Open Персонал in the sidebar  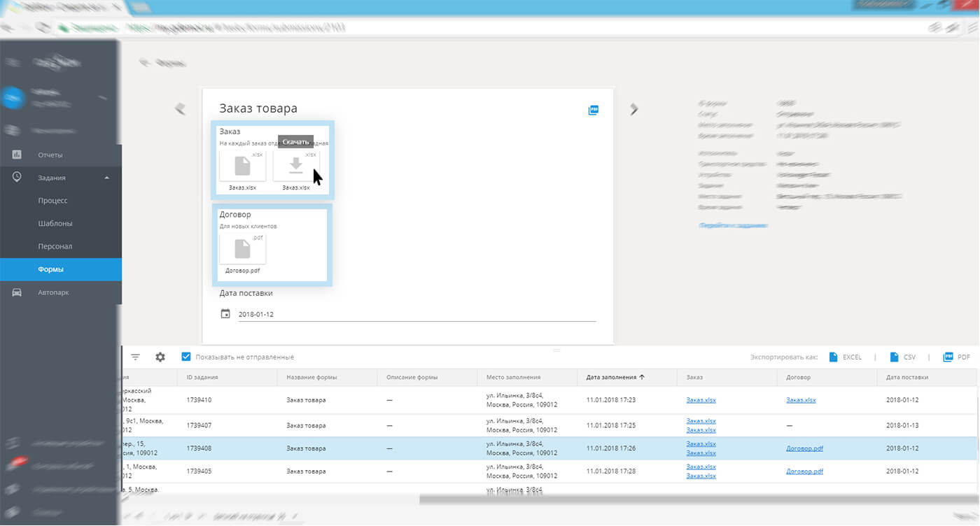[55, 246]
